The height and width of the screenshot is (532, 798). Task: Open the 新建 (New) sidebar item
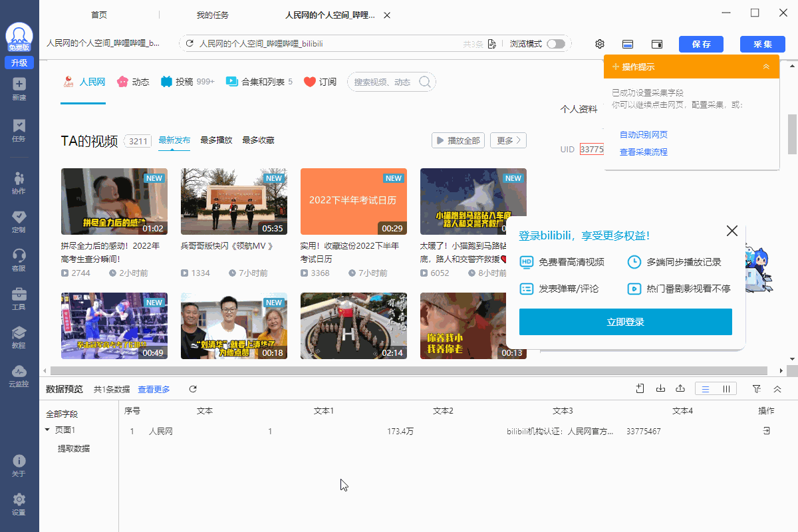[19, 89]
